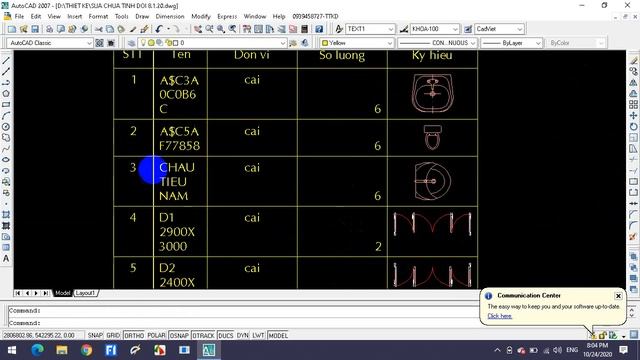The width and height of the screenshot is (640, 360).
Task: Select the Line tool in Draw toolbar
Action: coord(6,60)
